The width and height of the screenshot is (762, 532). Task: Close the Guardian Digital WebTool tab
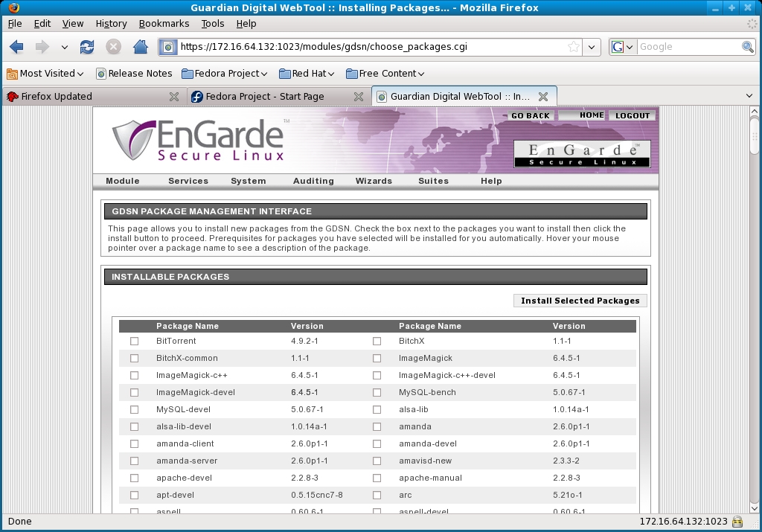(x=543, y=97)
